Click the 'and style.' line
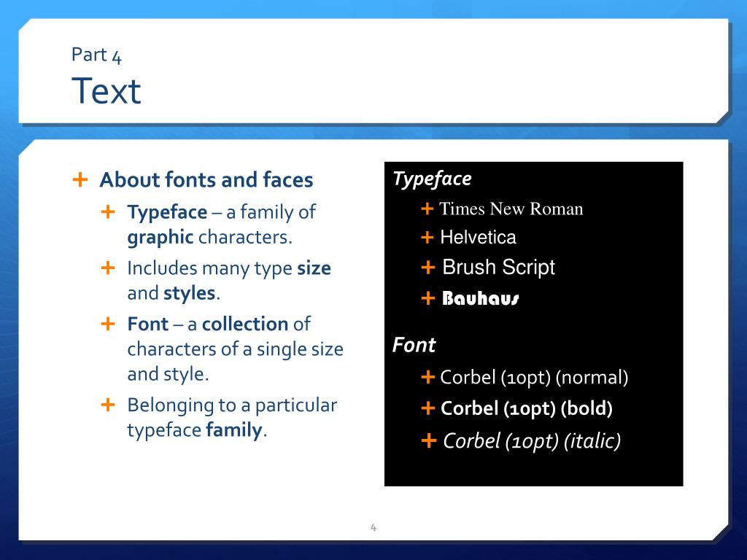 pyautogui.click(x=169, y=374)
